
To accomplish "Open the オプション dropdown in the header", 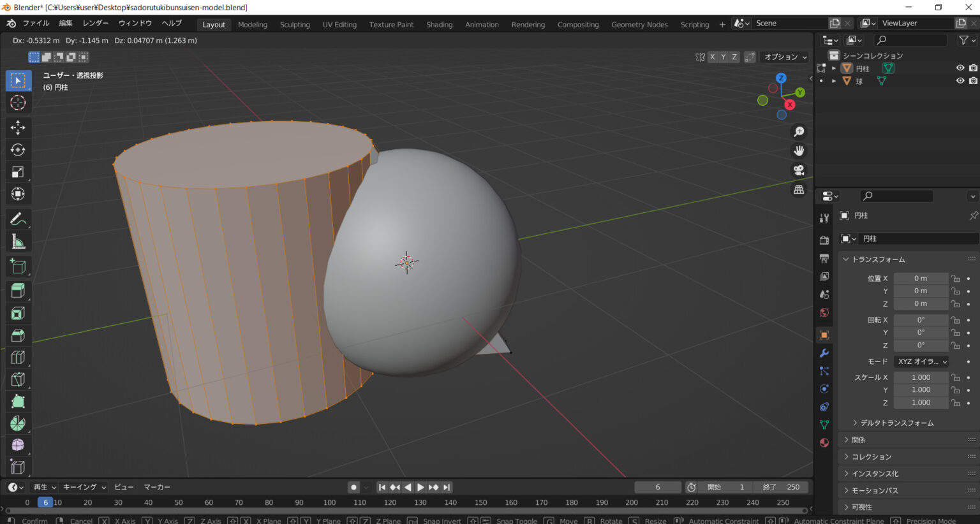I will (x=784, y=57).
